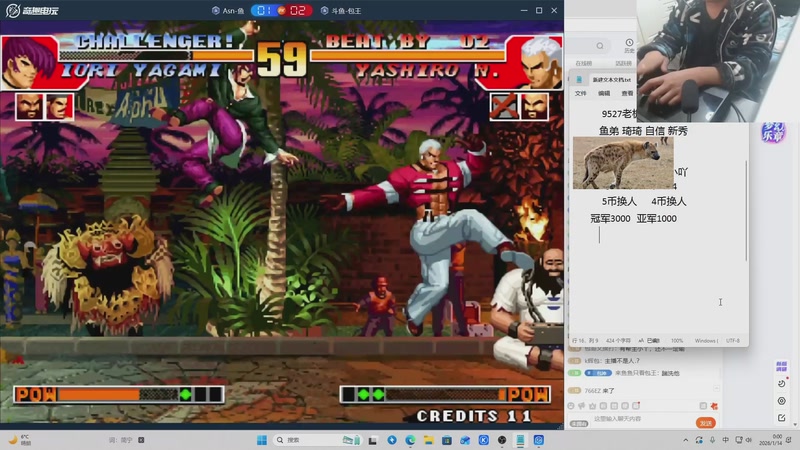Viewport: 800px width, 450px height.
Task: Click the 行 16, 列 9 position in status bar
Action: [585, 340]
